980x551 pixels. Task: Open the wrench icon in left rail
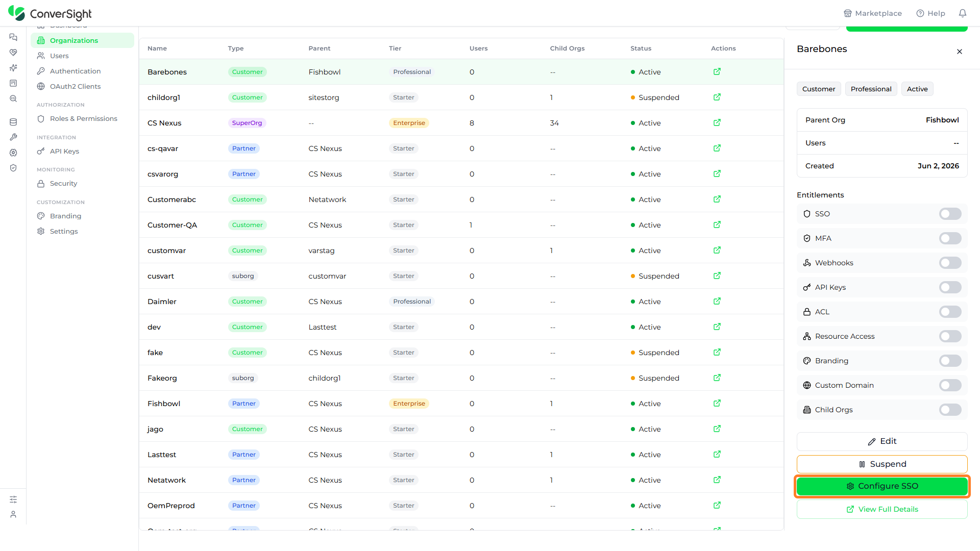pyautogui.click(x=13, y=137)
